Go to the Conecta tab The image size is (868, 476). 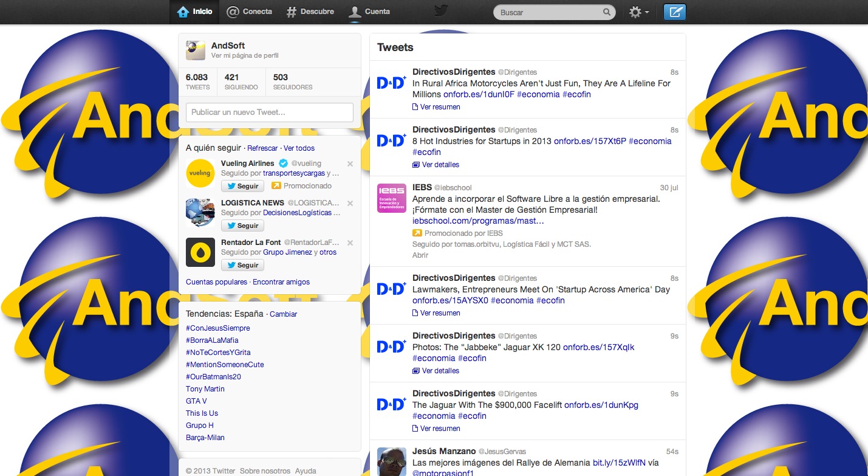point(249,12)
